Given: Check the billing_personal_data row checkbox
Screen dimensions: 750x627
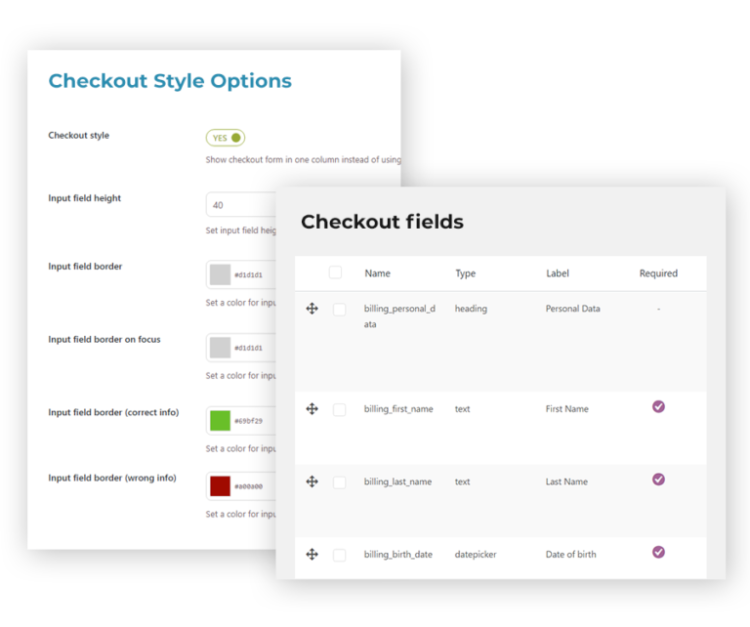Looking at the screenshot, I should pyautogui.click(x=340, y=309).
